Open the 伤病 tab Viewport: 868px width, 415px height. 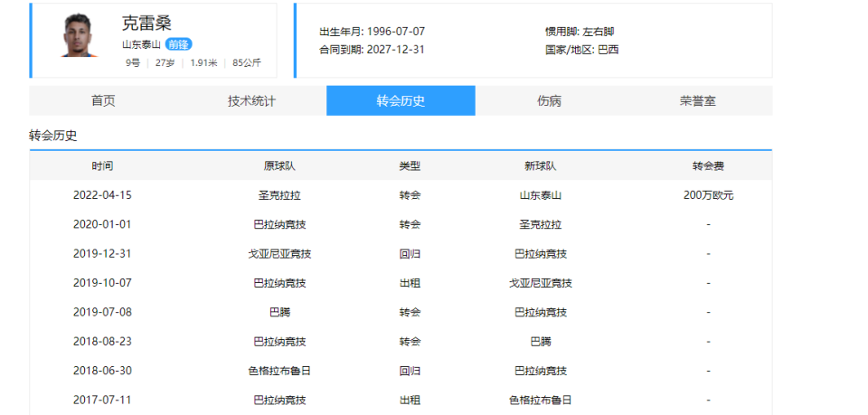point(549,101)
